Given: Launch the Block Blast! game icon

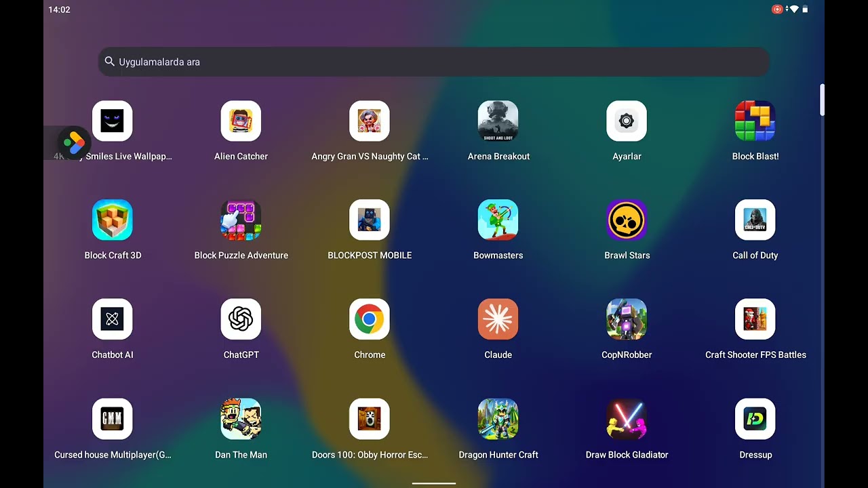Looking at the screenshot, I should point(755,121).
